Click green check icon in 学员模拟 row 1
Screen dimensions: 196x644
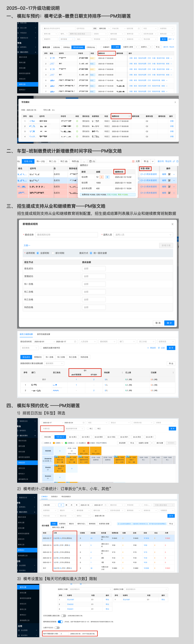pos(77,121)
